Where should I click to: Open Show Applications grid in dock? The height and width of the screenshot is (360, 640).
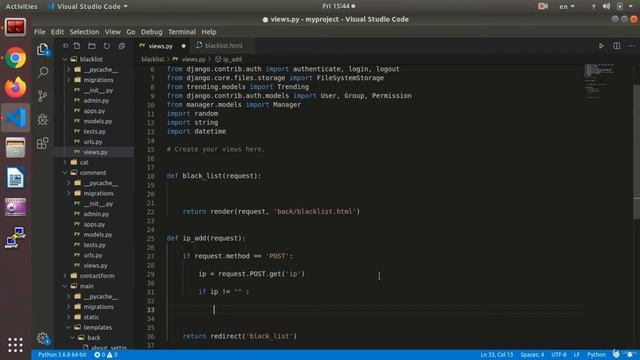click(16, 345)
